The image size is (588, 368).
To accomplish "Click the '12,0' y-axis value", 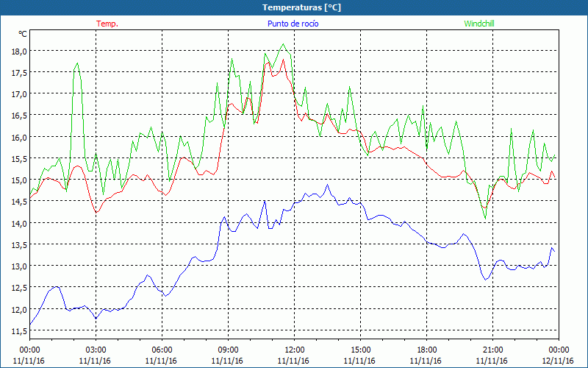I will click(x=19, y=309).
